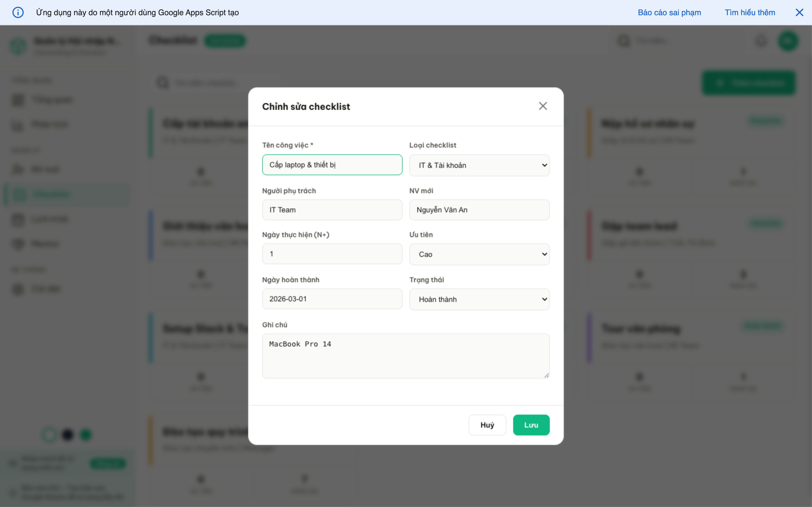The height and width of the screenshot is (507, 812).
Task: Select the dark navy theme color swatch
Action: click(67, 435)
